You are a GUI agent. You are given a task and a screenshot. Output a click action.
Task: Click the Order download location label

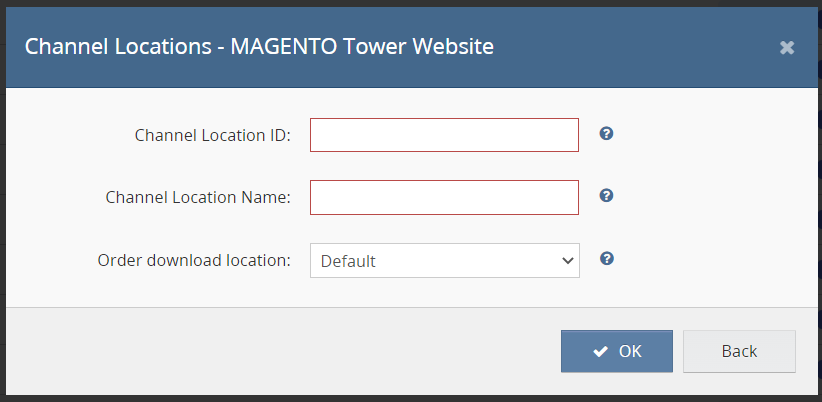click(194, 260)
